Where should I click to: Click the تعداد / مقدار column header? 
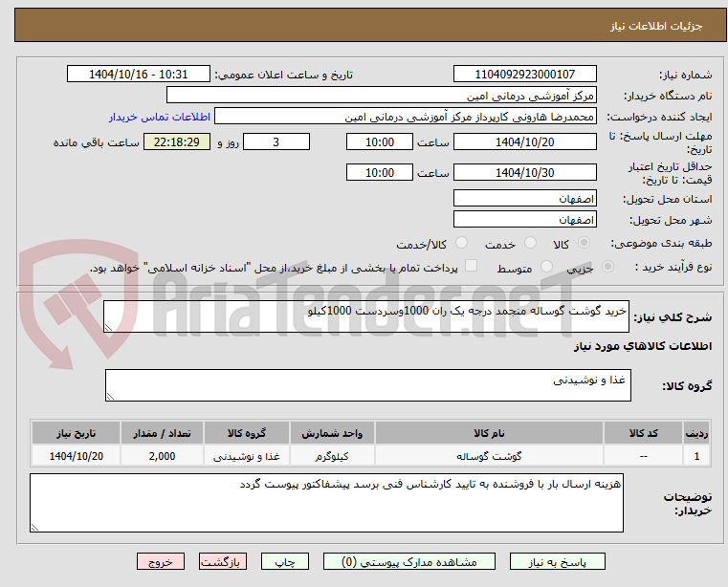[162, 433]
